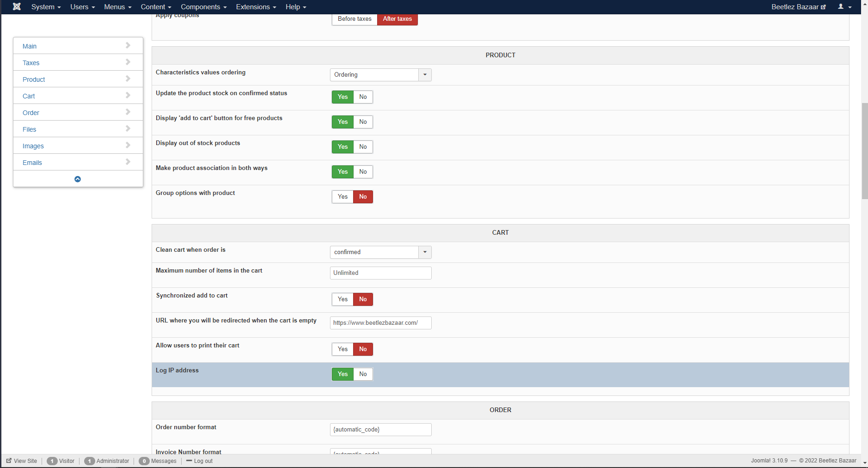The height and width of the screenshot is (468, 868).
Task: Choose No for product association in both ways
Action: (x=363, y=172)
